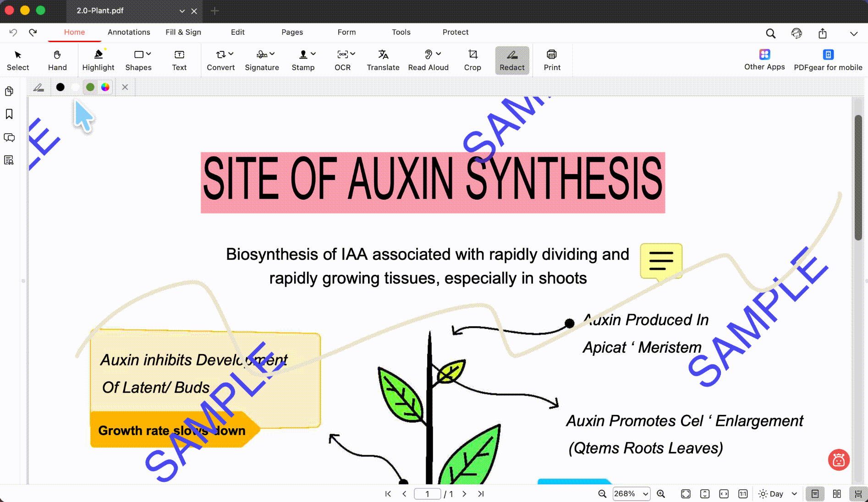868x502 pixels.
Task: Redo the last action
Action: tap(33, 33)
